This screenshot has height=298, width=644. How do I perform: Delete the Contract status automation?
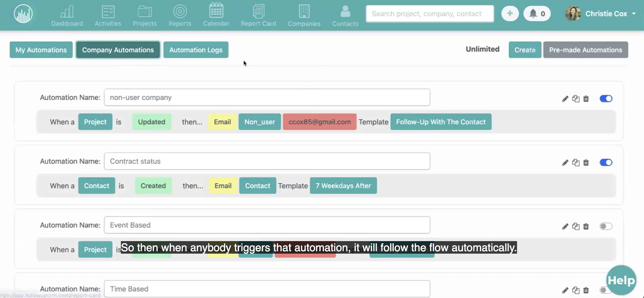click(586, 163)
